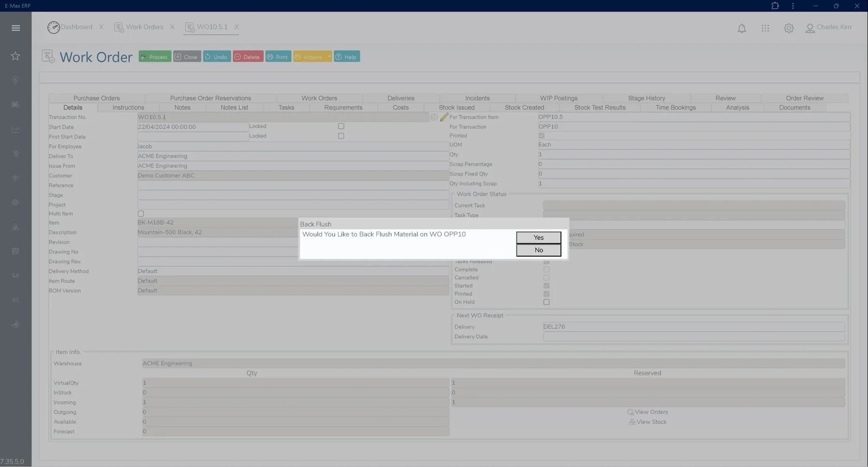Screen dimensions: 868x467
Task: Click the pencil edit icon beside Transaction No.
Action: (444, 117)
